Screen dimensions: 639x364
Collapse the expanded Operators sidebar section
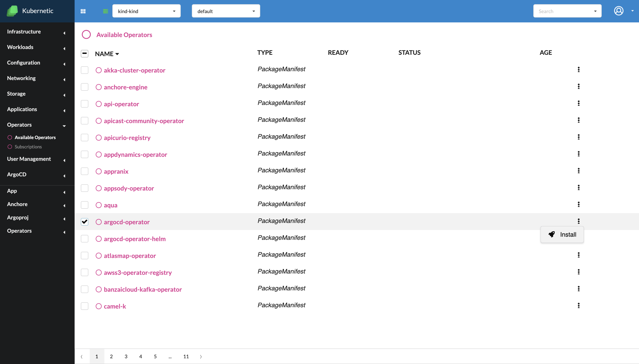tap(37, 125)
